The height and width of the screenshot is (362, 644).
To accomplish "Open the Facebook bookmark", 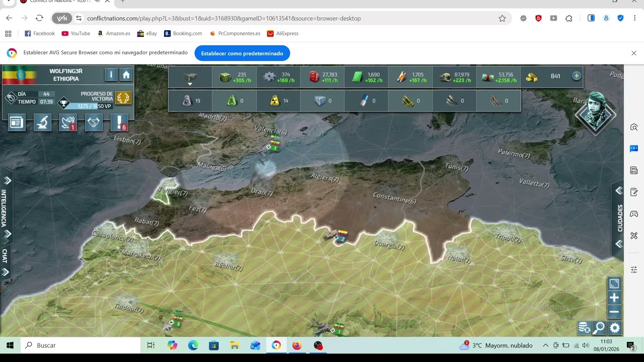I will click(40, 34).
